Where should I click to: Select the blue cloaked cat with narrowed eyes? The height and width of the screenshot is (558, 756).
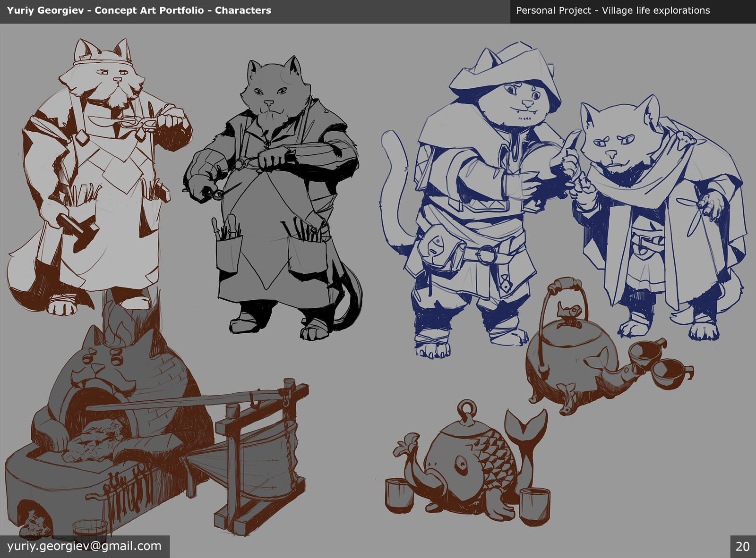(x=659, y=217)
